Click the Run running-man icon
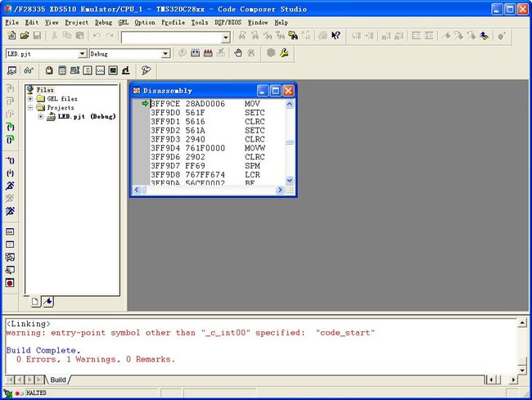The image size is (532, 400). coord(10,186)
